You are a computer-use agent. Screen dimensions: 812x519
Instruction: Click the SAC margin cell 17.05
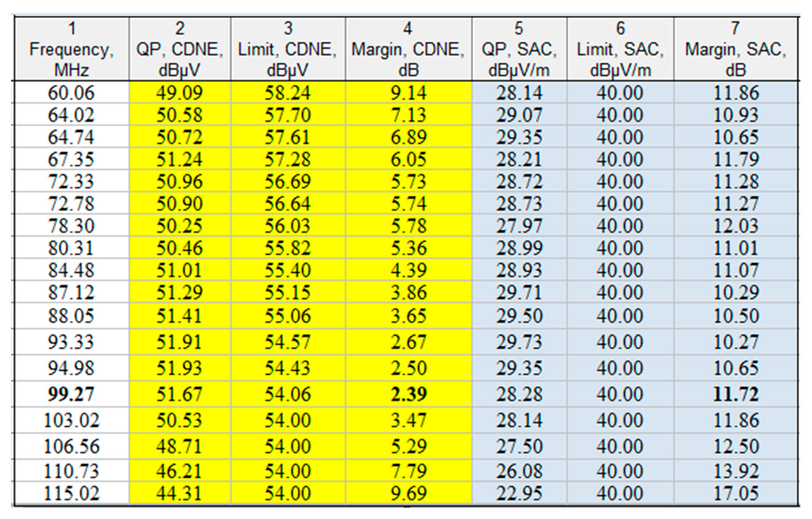[x=736, y=493]
